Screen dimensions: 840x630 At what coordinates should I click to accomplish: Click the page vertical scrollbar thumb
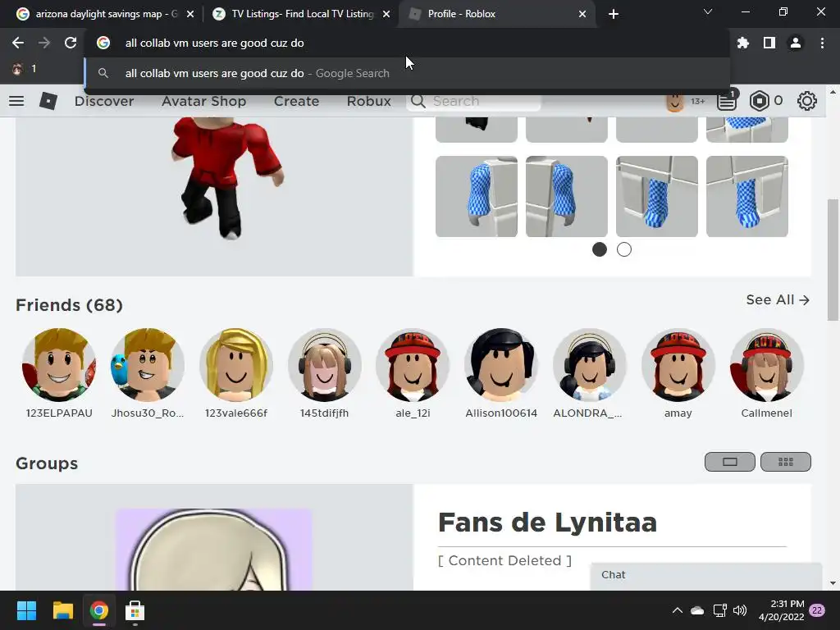coord(833,260)
